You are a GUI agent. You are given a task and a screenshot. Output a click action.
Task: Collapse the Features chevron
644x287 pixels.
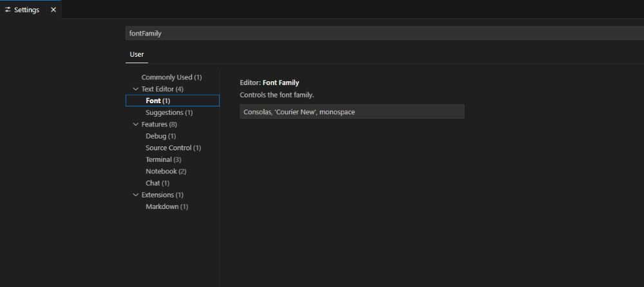click(x=136, y=124)
